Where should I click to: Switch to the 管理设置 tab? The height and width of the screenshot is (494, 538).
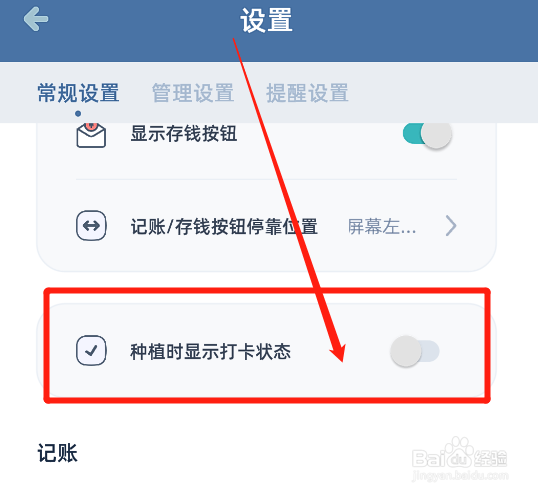tap(193, 93)
